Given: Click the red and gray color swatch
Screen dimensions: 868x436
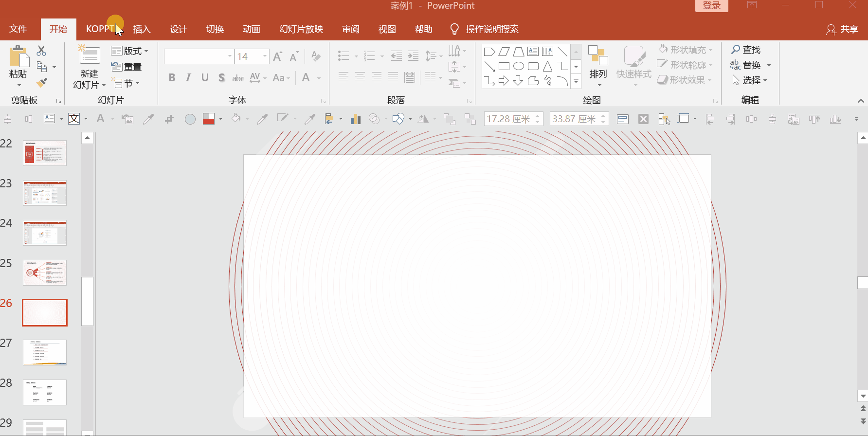Looking at the screenshot, I should [x=209, y=119].
